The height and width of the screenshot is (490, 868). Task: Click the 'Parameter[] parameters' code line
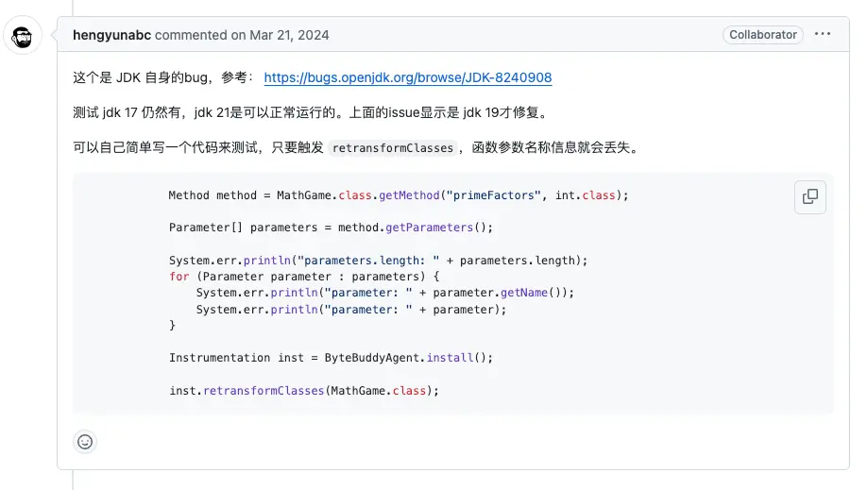click(x=331, y=228)
